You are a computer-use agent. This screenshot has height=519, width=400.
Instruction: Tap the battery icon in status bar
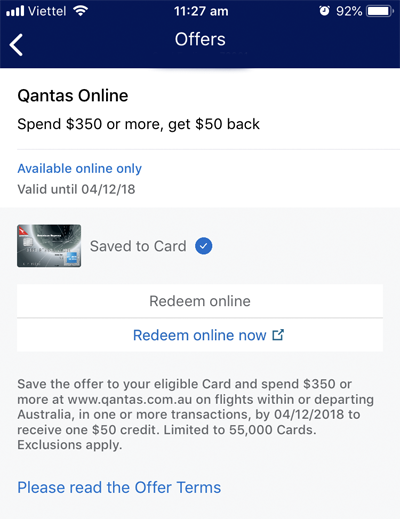[380, 11]
